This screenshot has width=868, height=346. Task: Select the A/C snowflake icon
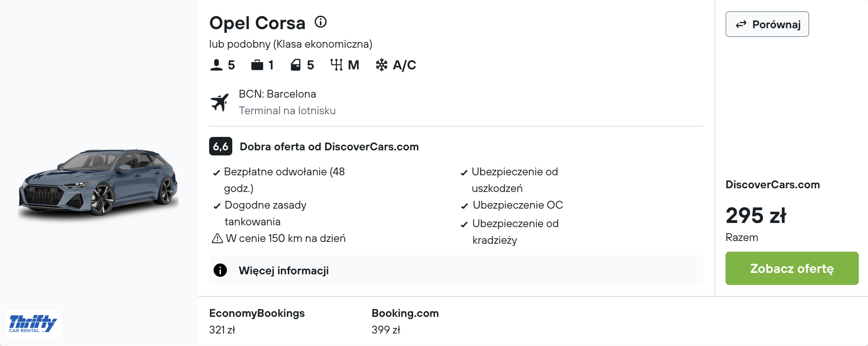click(382, 65)
